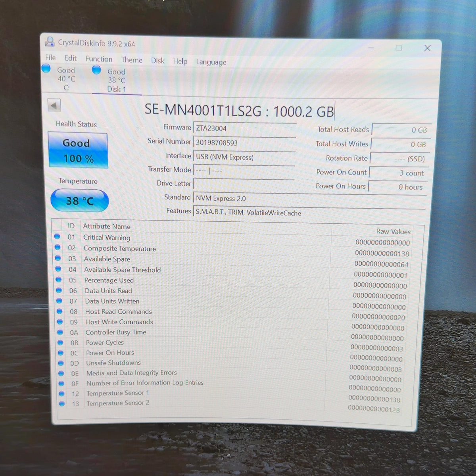Click status dot for Host Write Commands row
The image size is (476, 476).
[60, 322]
